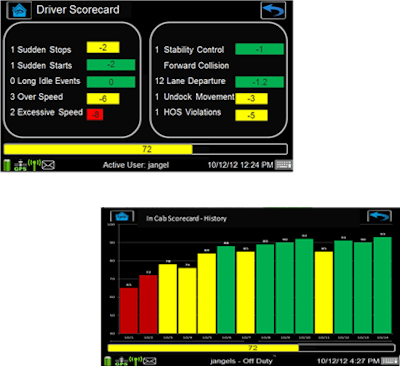Click the 72 score progress bar on Driver Scorecard
400x366 pixels.
click(145, 149)
